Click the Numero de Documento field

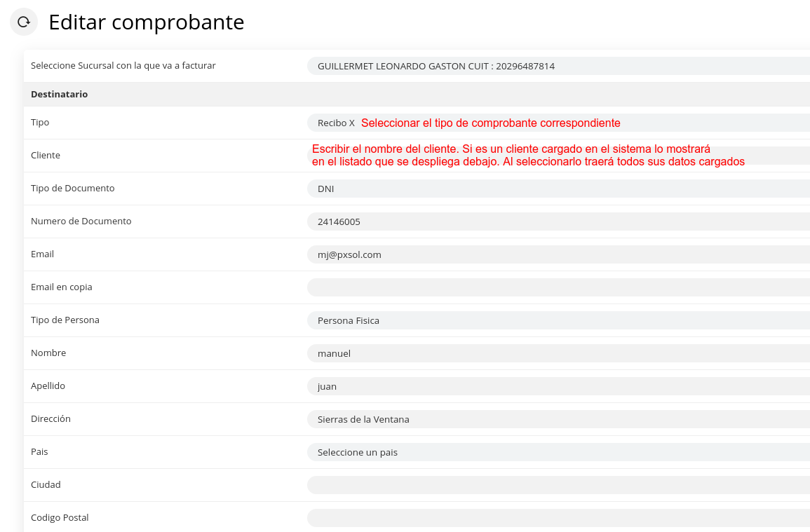click(558, 221)
